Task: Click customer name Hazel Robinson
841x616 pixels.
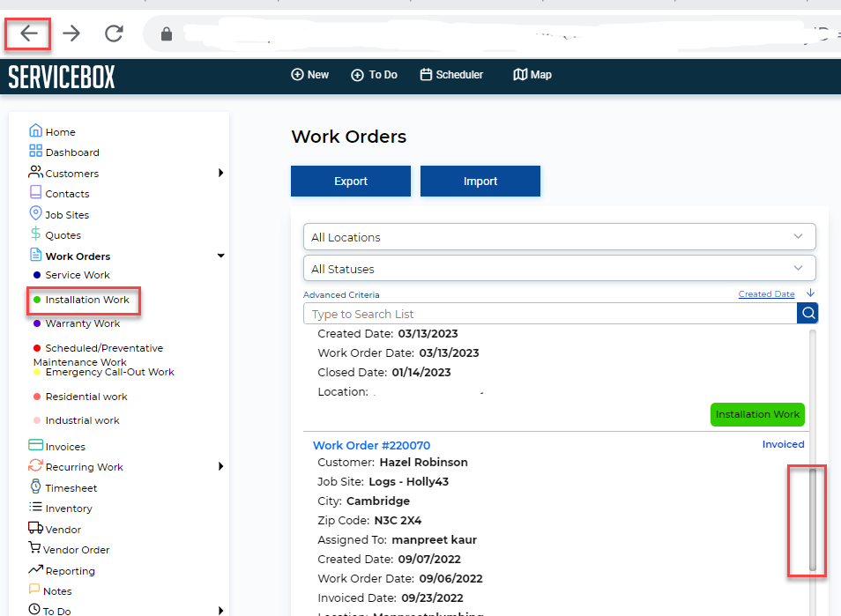Action: click(423, 462)
